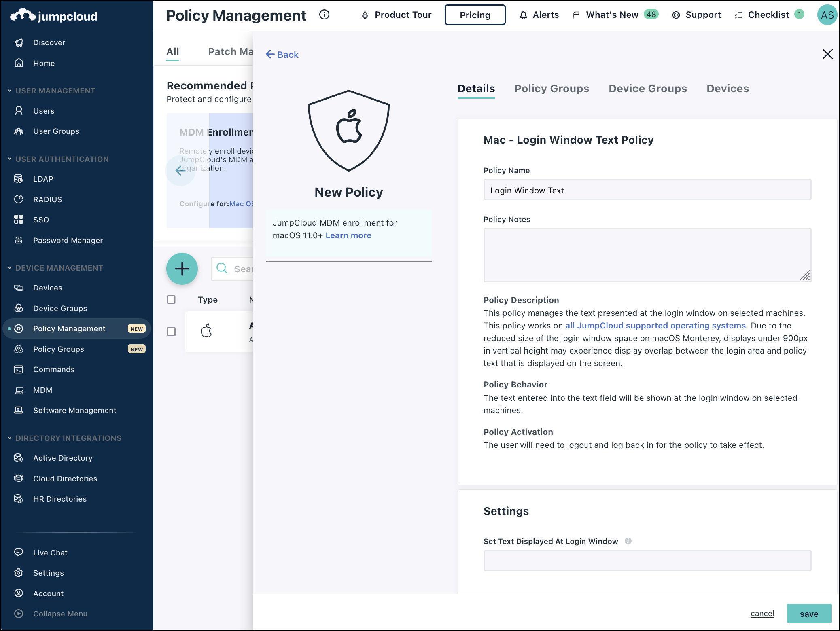Collapse the User Management section

(9, 91)
